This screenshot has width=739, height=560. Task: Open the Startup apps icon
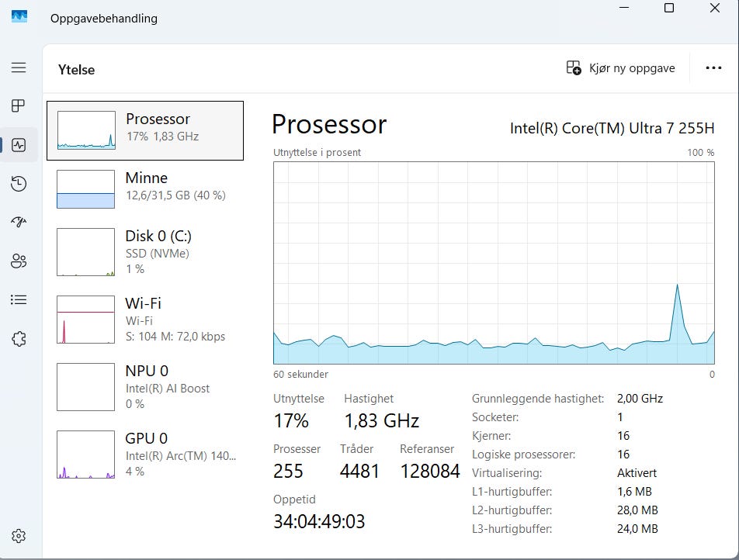[19, 222]
